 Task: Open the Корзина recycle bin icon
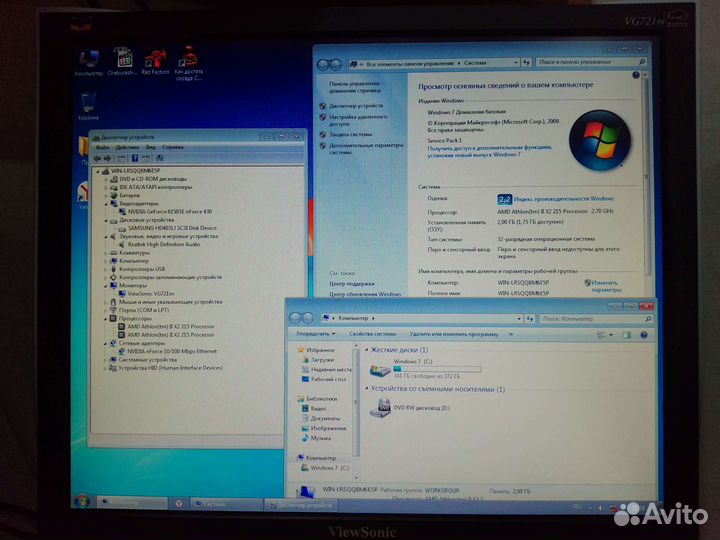click(88, 107)
